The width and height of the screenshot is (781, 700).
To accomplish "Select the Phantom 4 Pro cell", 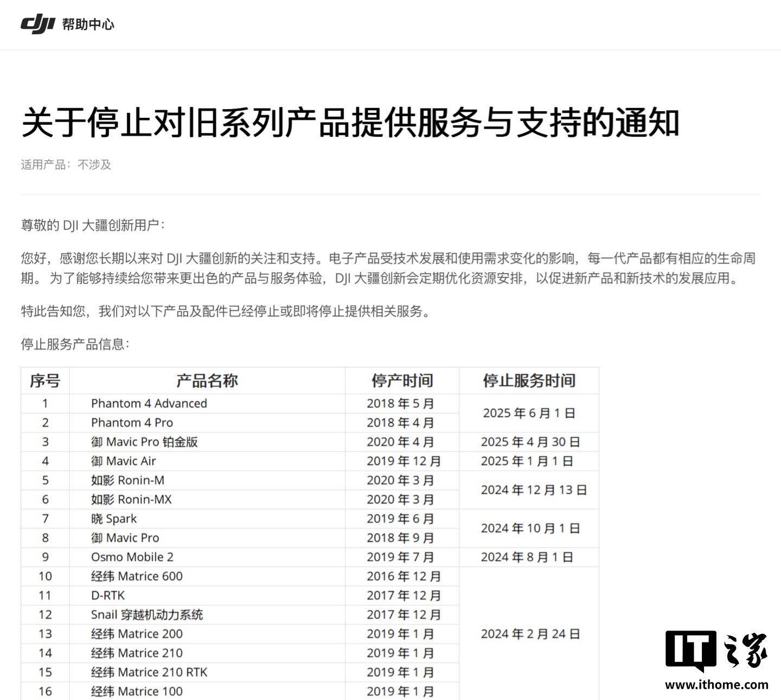I will (x=207, y=423).
